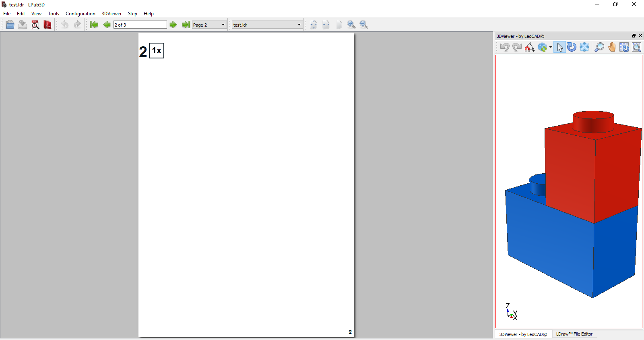Open the Page 2 dropdown
Viewport: 644px width, 340px height.
tap(223, 25)
